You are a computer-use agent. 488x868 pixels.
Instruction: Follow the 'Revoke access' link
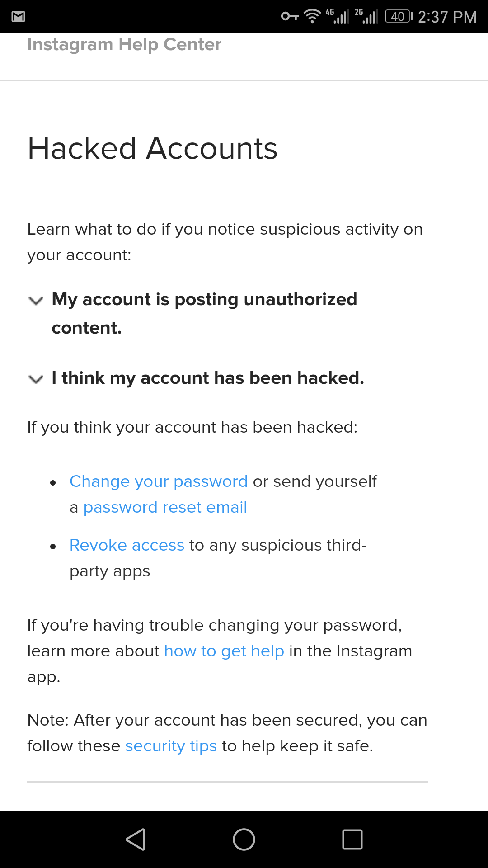(127, 545)
